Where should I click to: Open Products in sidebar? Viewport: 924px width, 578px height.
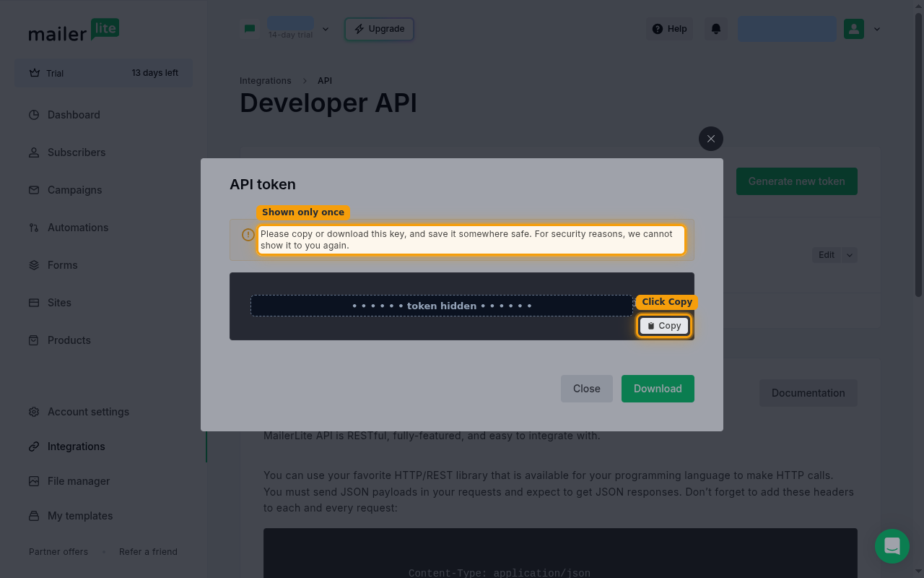click(x=69, y=340)
